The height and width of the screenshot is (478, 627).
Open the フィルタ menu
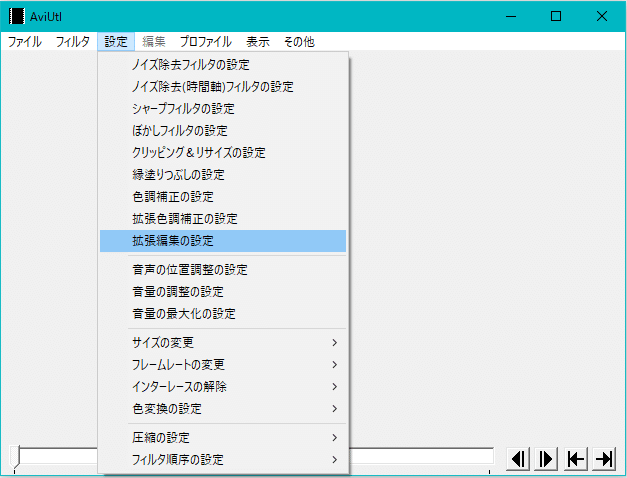(x=72, y=42)
